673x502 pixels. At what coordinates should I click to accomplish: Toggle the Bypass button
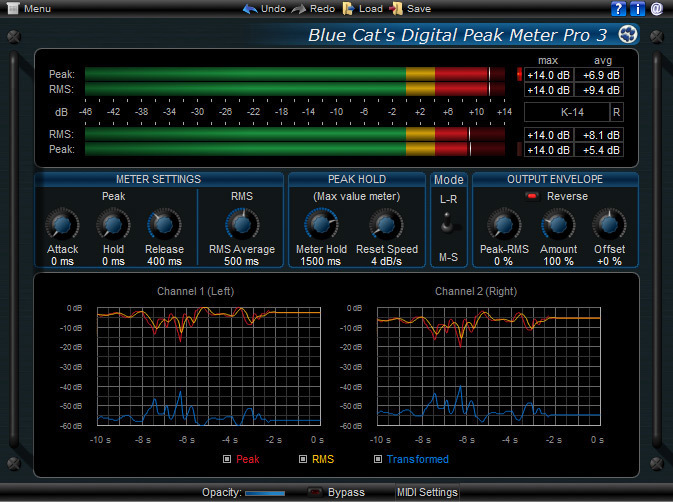click(315, 492)
